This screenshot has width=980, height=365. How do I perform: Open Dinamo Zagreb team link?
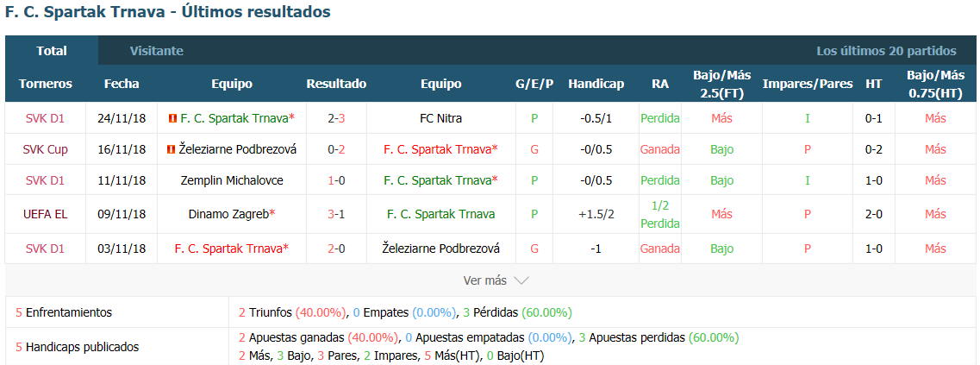click(232, 214)
